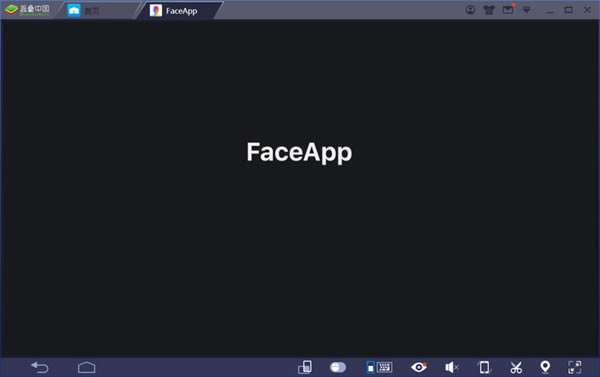
Task: Go to Android home screen button
Action: click(86, 367)
